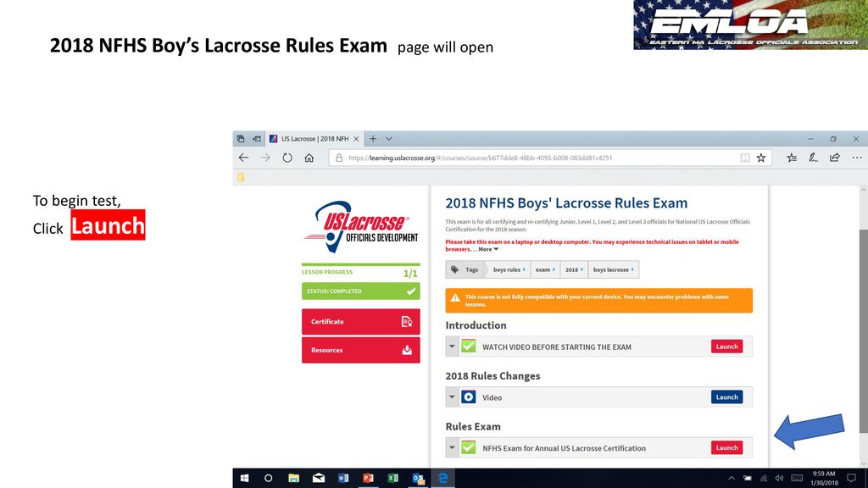Open the Reading view book icon

click(x=745, y=158)
